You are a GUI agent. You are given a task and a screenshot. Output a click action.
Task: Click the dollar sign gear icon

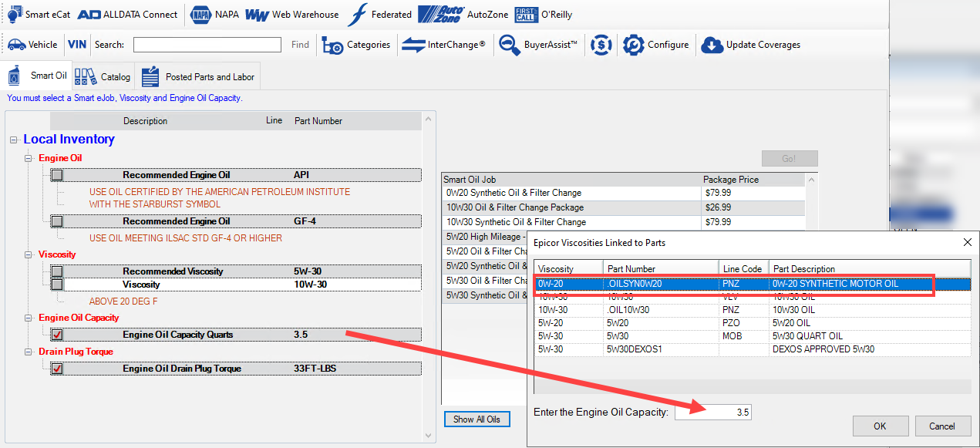pyautogui.click(x=601, y=45)
